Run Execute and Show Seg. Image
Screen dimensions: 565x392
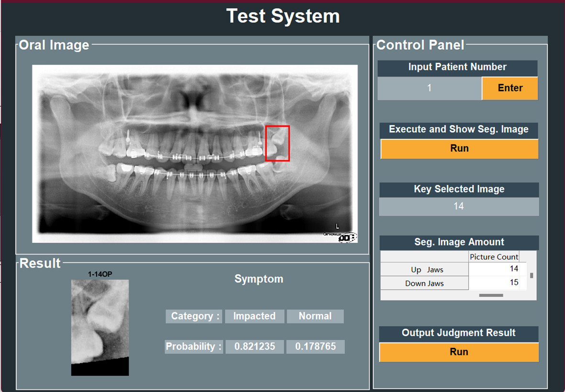point(459,148)
